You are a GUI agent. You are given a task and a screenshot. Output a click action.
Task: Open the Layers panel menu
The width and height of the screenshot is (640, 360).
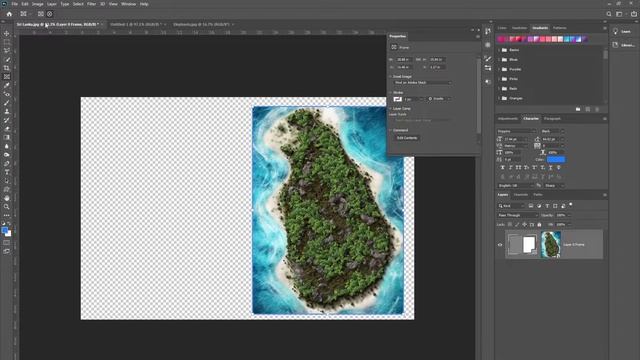point(604,195)
